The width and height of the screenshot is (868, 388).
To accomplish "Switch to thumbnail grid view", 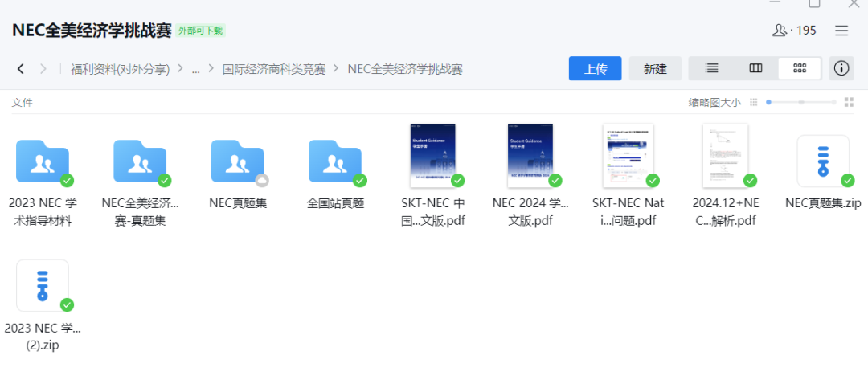I will 800,68.
